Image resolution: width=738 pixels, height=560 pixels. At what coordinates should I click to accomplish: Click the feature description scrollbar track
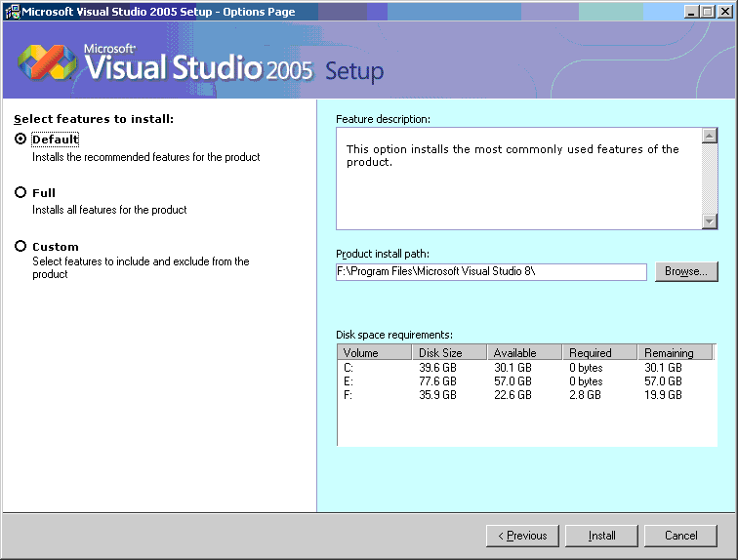click(710, 179)
